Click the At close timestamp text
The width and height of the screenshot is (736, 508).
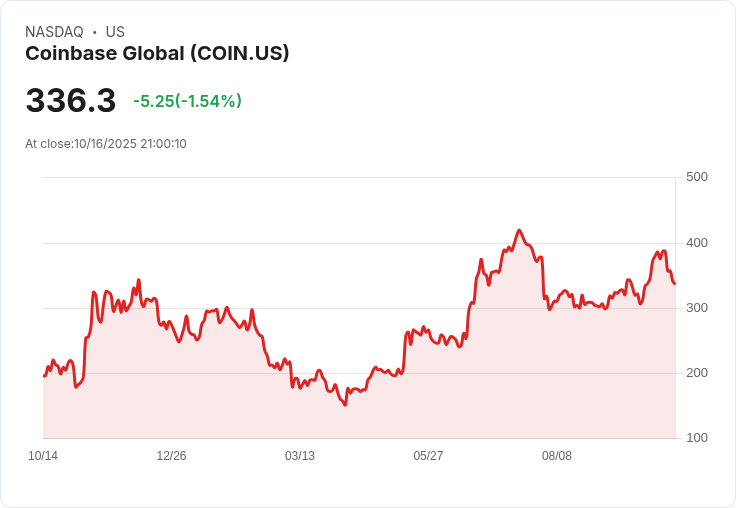pyautogui.click(x=106, y=144)
